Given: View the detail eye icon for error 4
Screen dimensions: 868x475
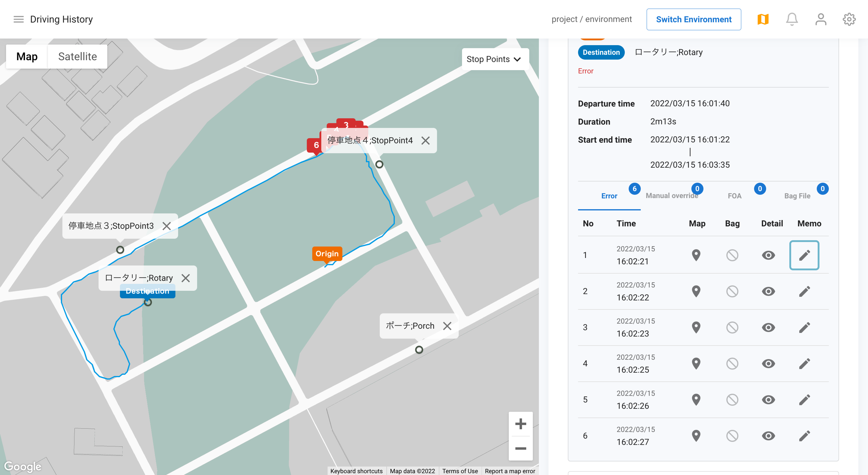Looking at the screenshot, I should coord(768,364).
